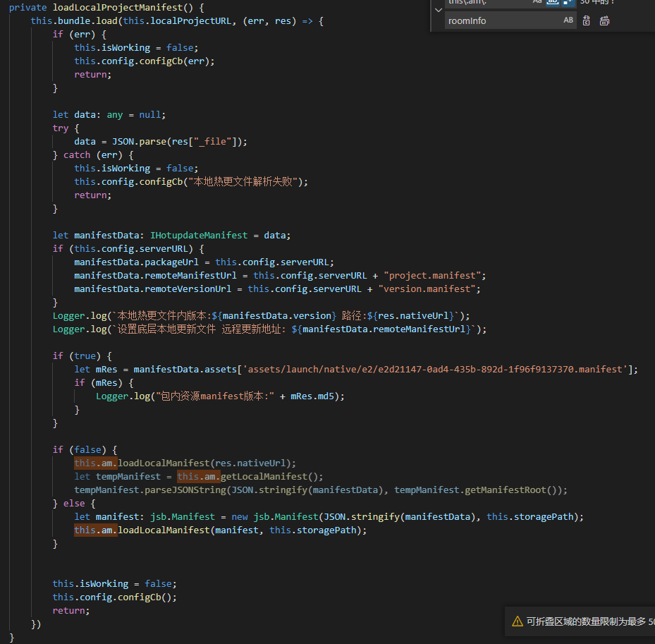Click the type name IHotupdateManifest
Screen dimensions: 655x644
pos(199,236)
